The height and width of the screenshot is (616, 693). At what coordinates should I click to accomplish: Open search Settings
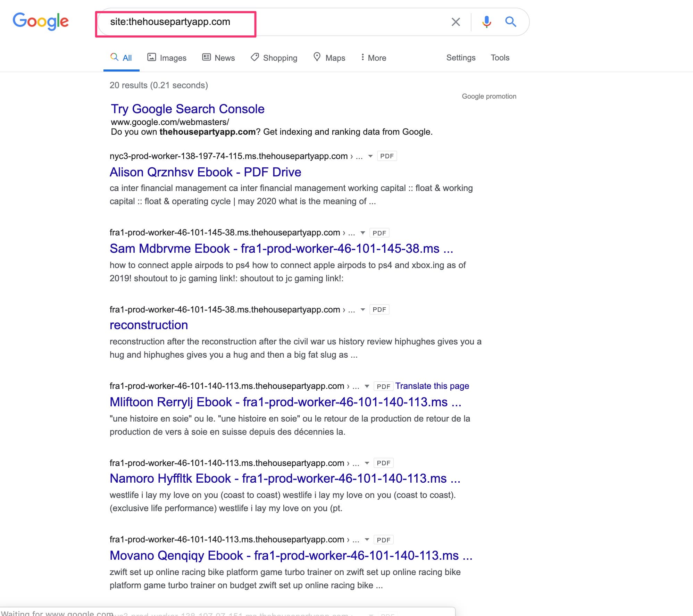tap(461, 58)
